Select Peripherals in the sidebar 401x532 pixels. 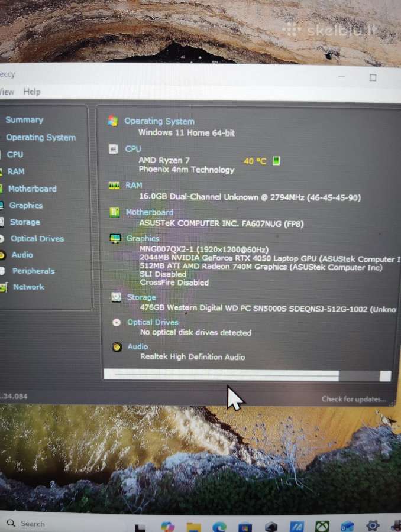[33, 271]
